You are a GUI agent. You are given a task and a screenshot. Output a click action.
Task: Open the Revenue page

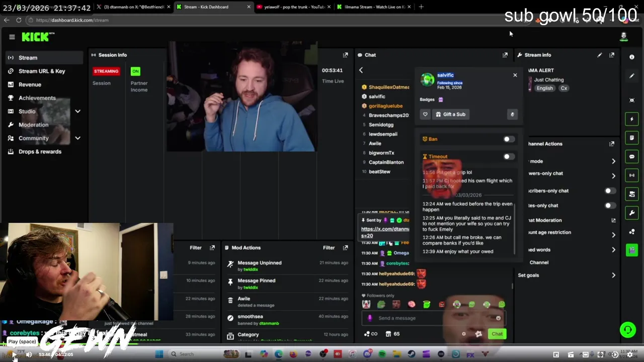click(x=30, y=84)
